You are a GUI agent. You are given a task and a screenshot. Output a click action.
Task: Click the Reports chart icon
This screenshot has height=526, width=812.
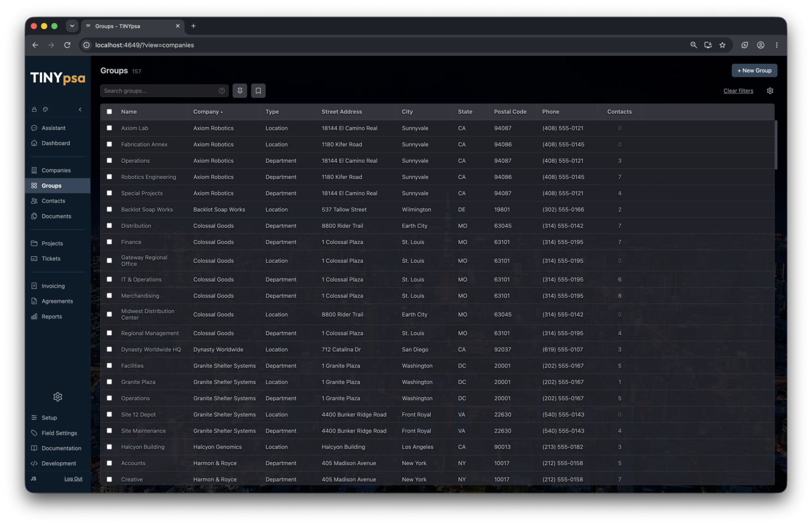click(34, 316)
